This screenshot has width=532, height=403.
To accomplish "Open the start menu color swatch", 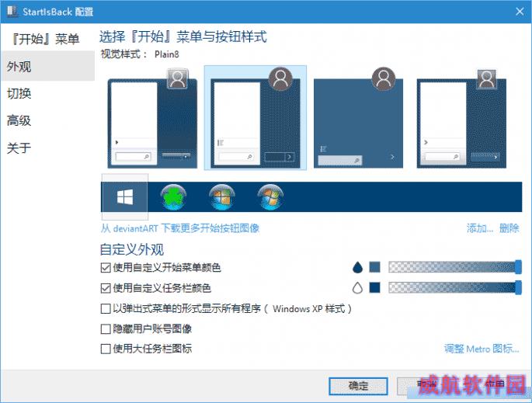I will point(374,267).
